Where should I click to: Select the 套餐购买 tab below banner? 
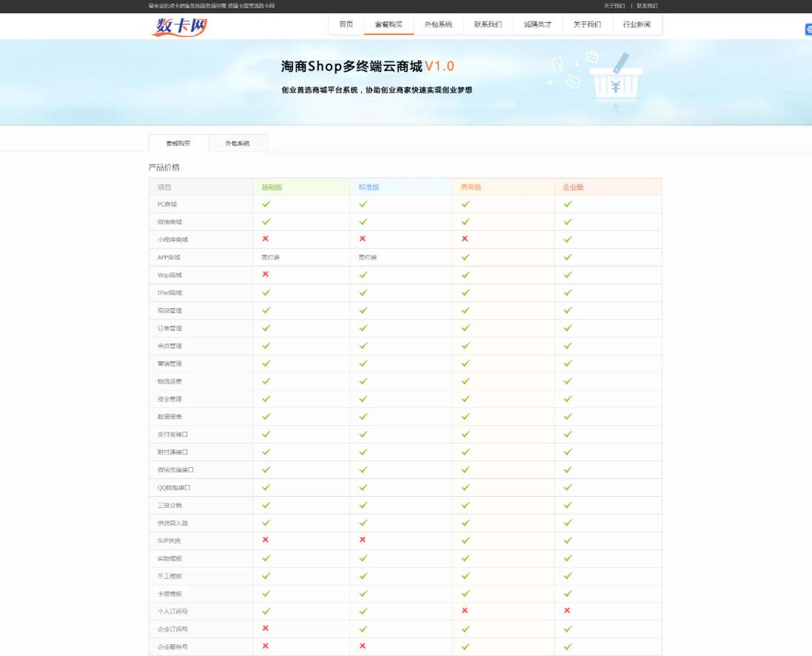tap(178, 143)
